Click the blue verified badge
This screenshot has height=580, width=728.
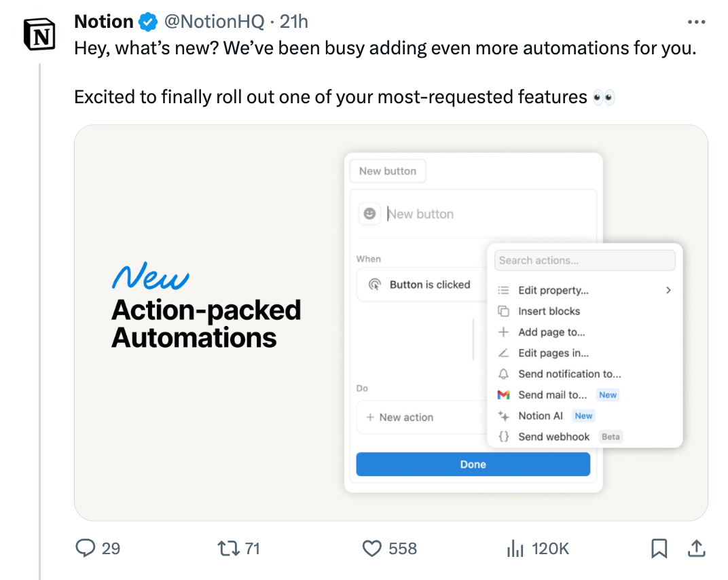coord(148,22)
